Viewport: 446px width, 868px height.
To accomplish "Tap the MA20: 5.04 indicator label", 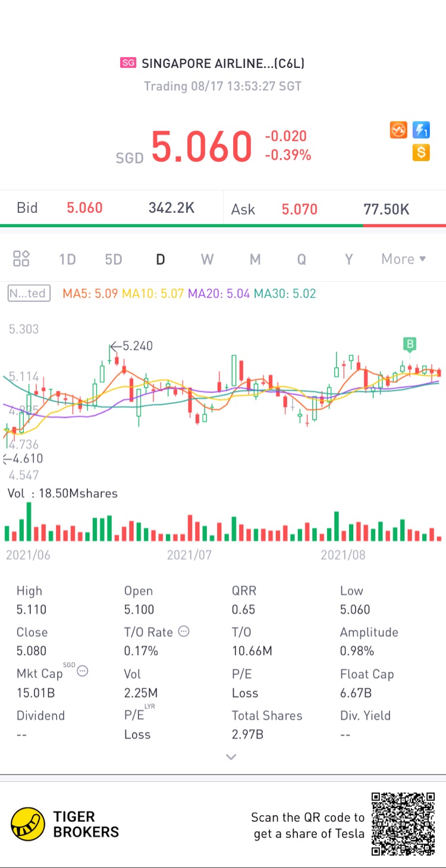I will pos(219,293).
